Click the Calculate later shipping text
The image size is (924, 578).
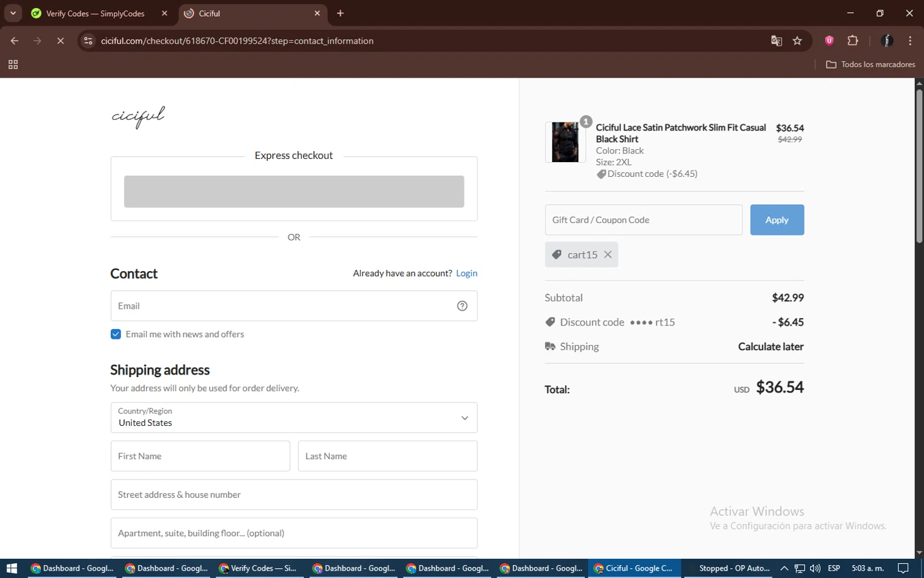pyautogui.click(x=771, y=346)
